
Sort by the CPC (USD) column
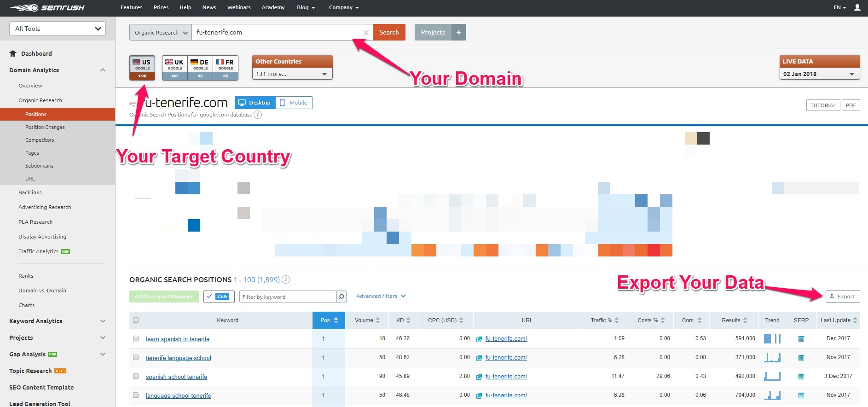(x=445, y=320)
